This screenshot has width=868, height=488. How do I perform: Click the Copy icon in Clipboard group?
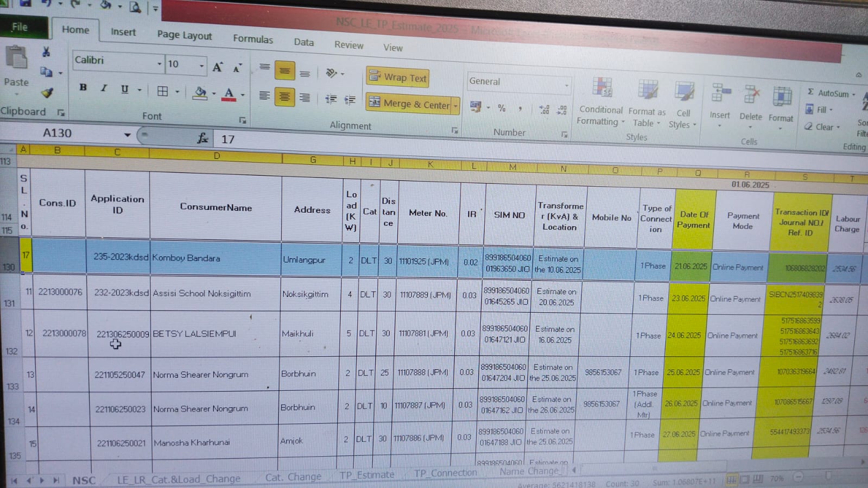coord(46,72)
